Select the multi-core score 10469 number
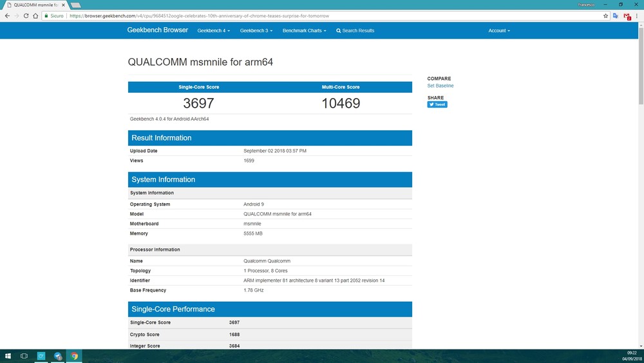This screenshot has height=363, width=644. tap(341, 103)
